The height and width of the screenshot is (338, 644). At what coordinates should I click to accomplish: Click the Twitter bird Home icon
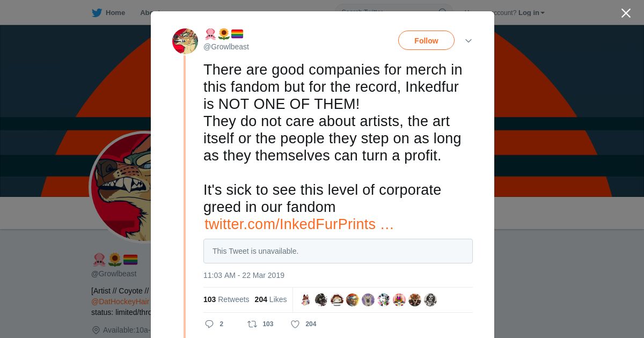pos(97,13)
